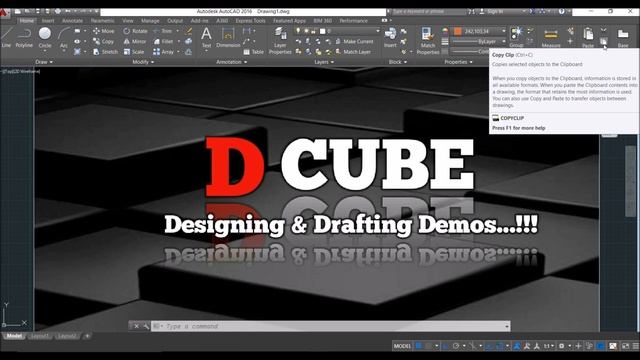The height and width of the screenshot is (360, 640).
Task: Click the keyword search box in title bar
Action: tap(428, 11)
